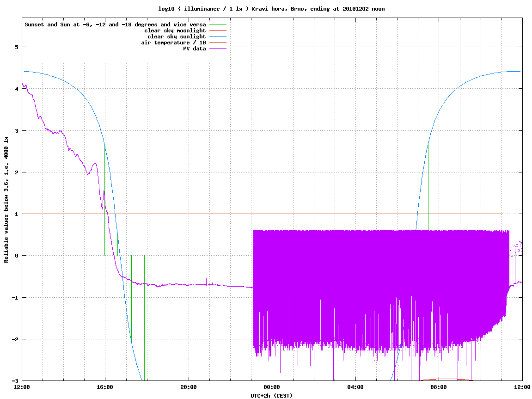
Task: Select the 'PV data' legend label
Action: 195,49
